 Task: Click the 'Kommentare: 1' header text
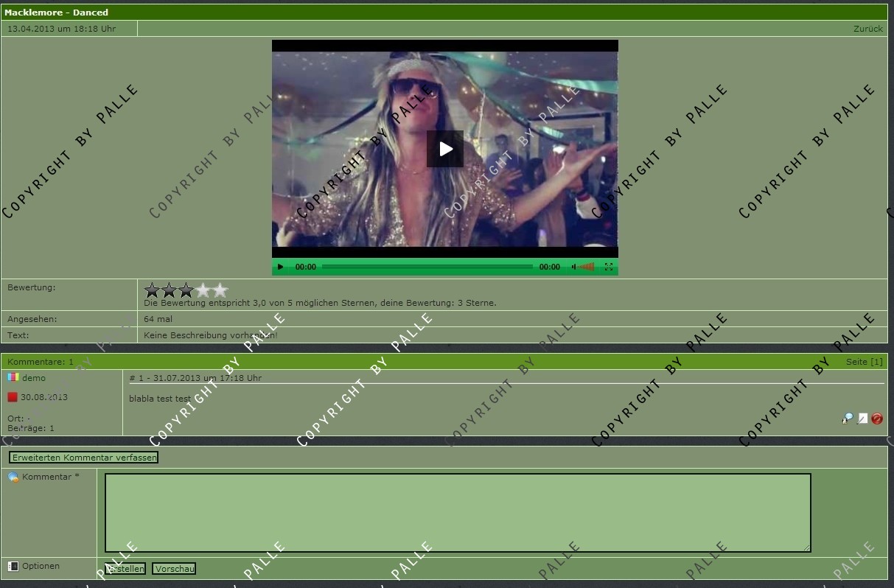tap(41, 362)
